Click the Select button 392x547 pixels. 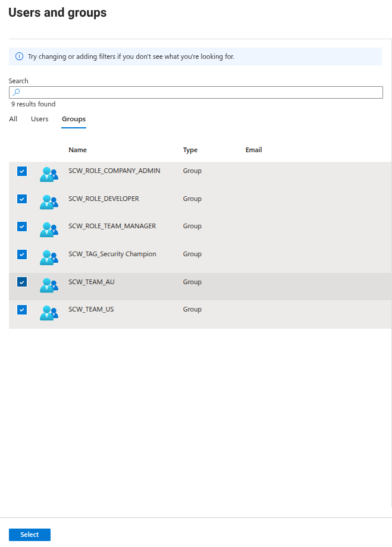29,535
